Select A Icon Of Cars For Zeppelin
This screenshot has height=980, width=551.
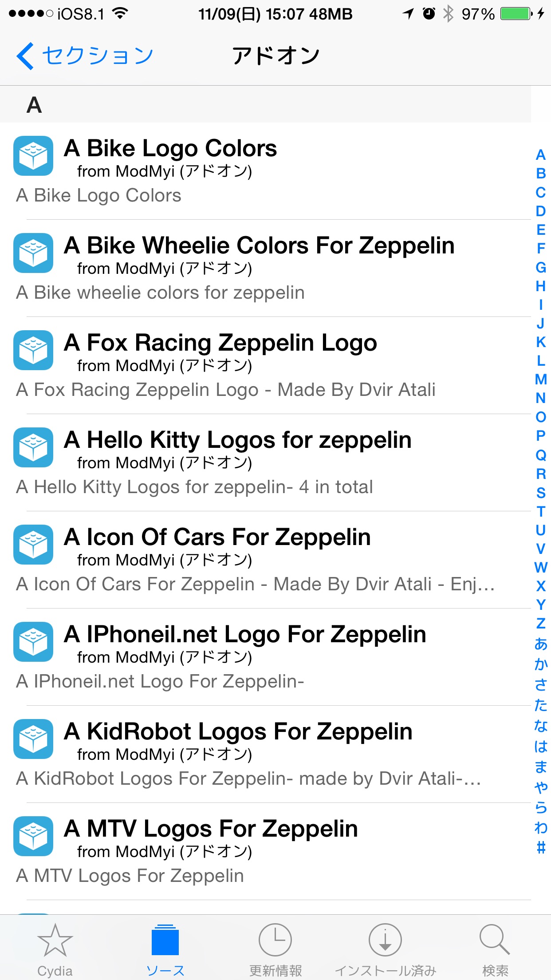pos(265,560)
